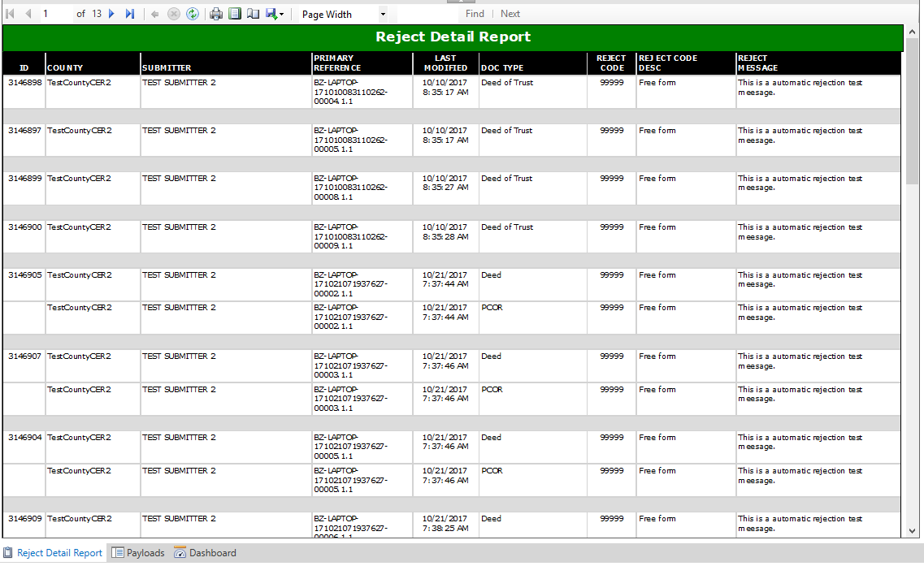
Task: Switch to the Payloads tab
Action: pyautogui.click(x=137, y=553)
